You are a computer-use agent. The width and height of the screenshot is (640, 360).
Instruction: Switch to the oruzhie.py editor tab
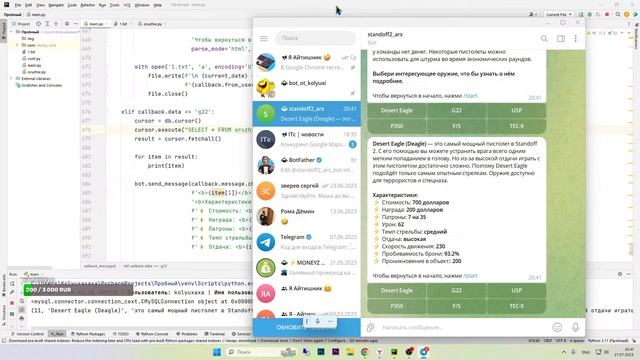coord(152,24)
